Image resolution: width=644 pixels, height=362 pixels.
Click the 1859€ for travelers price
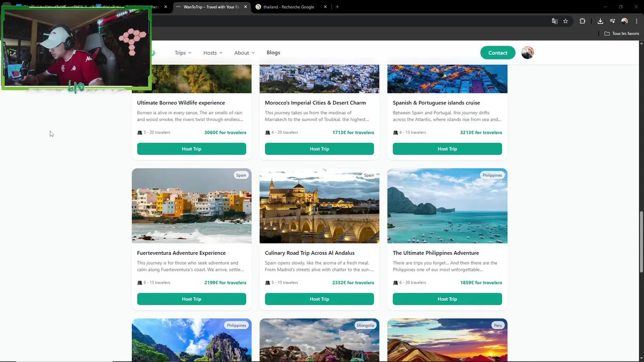point(481,283)
